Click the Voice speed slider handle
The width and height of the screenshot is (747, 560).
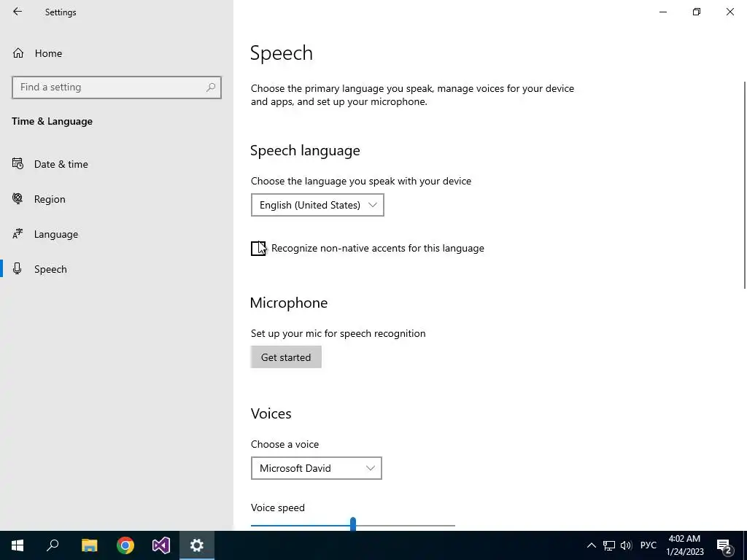tap(353, 524)
